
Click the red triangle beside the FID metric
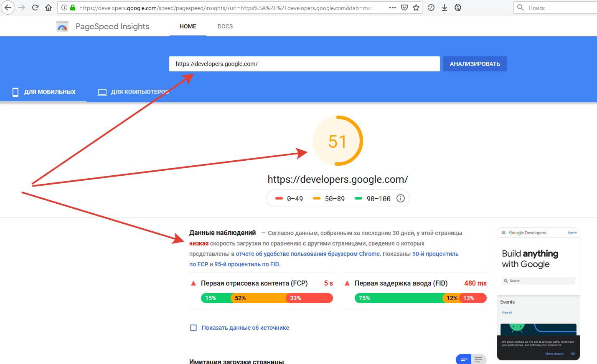347,283
